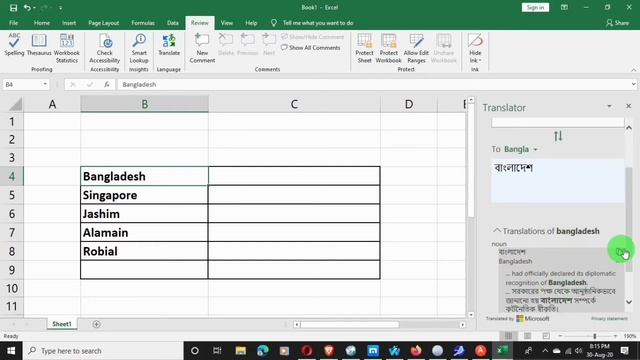Open the Page Layout tab
This screenshot has height=360, width=640.
click(104, 23)
